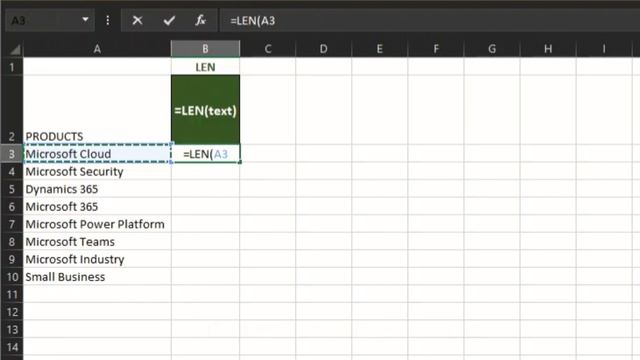Select row 11 header
The height and width of the screenshot is (360, 640).
point(12,294)
